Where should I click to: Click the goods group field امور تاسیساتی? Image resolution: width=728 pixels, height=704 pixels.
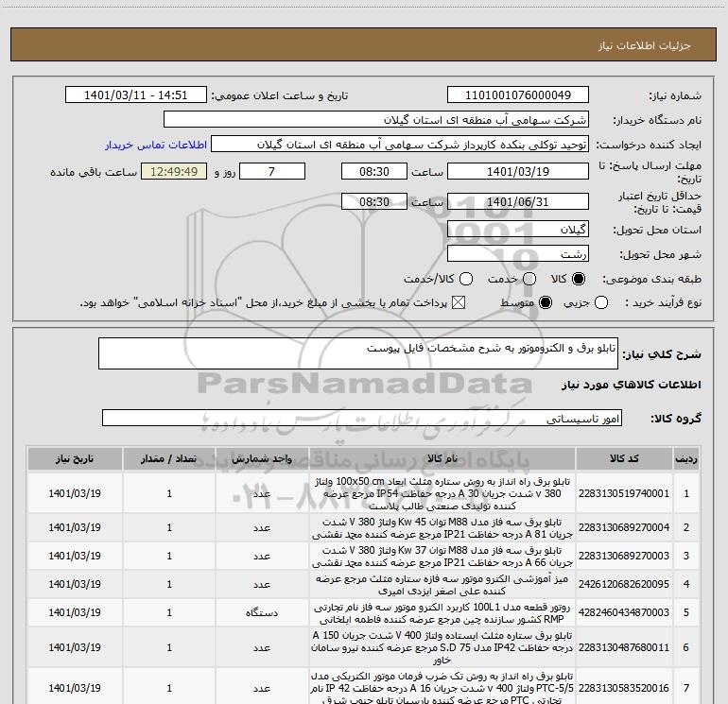(x=362, y=418)
